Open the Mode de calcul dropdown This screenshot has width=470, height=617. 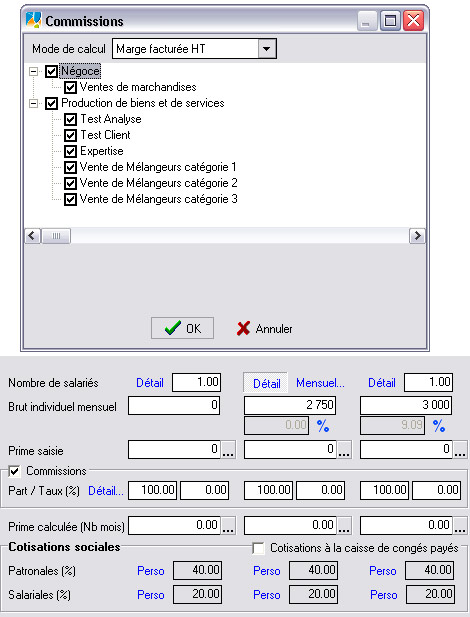[x=267, y=49]
